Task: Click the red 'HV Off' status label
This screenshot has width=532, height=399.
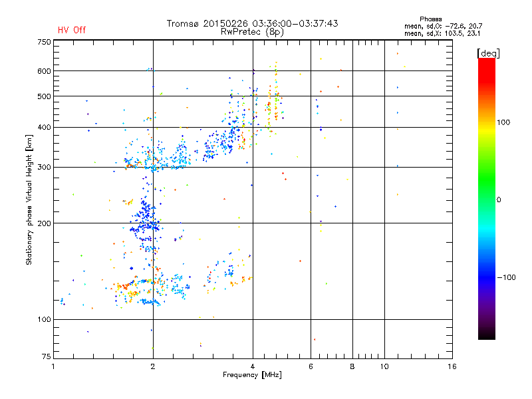Action: pos(72,30)
